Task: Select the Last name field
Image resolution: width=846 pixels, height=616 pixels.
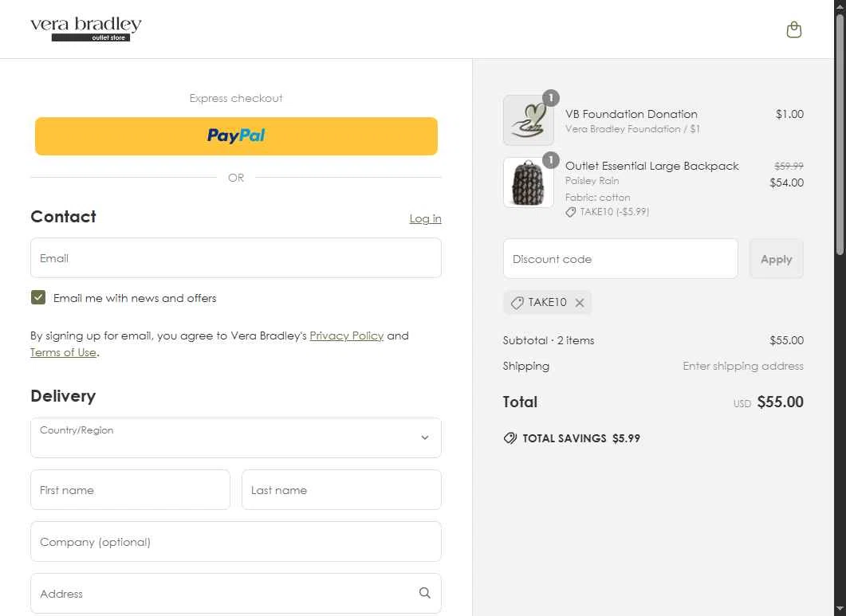Action: click(x=341, y=490)
